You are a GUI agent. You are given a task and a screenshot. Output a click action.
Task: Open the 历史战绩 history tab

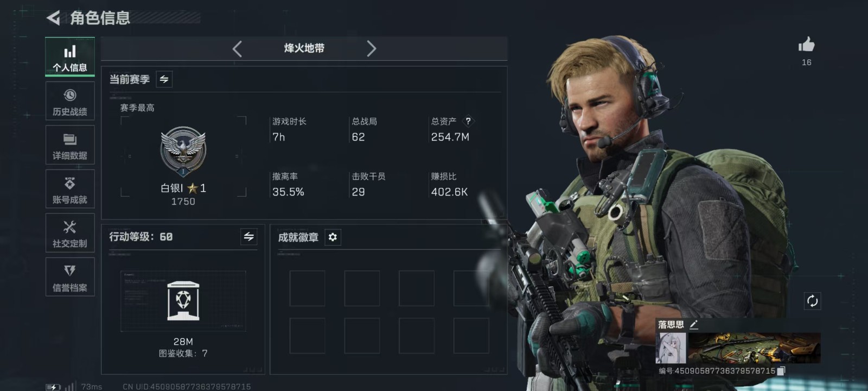pos(70,101)
